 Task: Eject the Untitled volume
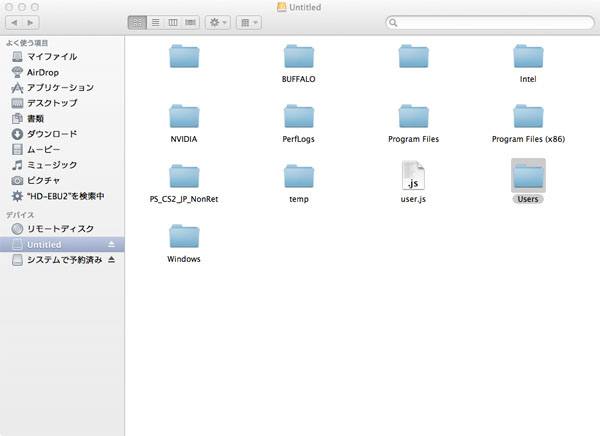112,245
